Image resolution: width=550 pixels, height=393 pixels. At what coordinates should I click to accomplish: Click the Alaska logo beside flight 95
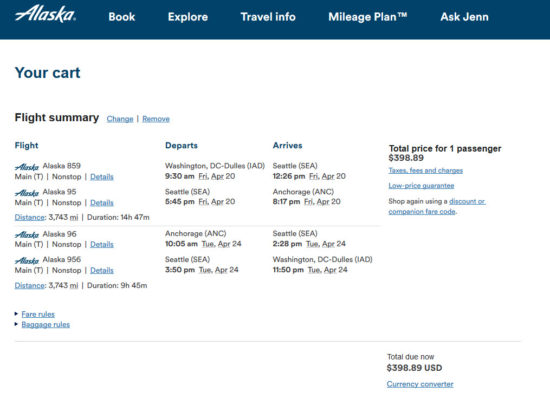click(x=27, y=193)
